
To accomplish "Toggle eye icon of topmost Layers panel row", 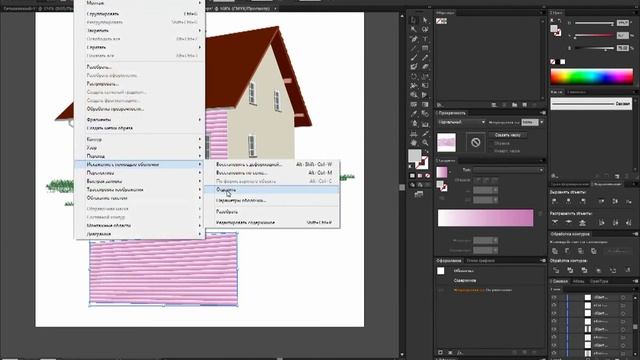I will pos(554,298).
